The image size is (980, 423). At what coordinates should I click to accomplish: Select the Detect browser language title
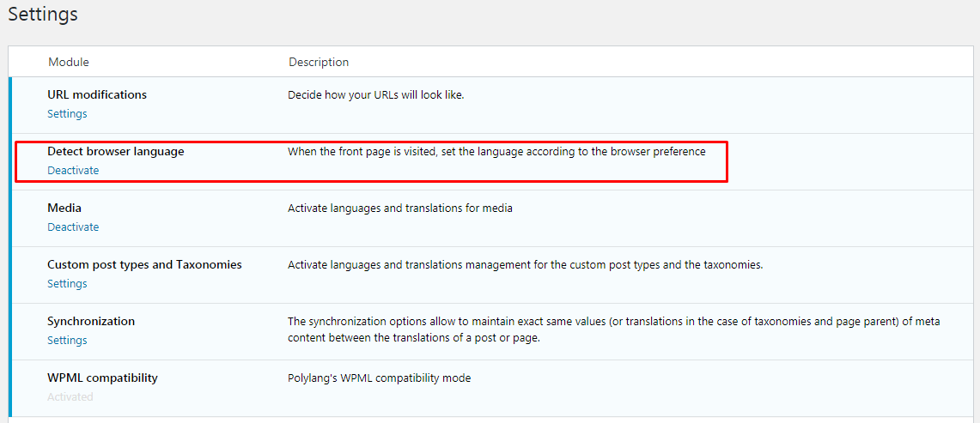pyautogui.click(x=116, y=152)
